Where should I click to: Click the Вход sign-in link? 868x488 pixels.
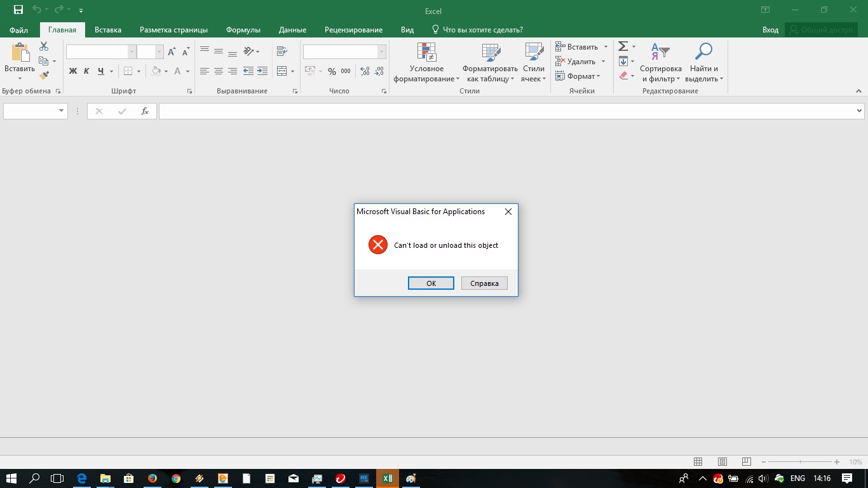(770, 30)
